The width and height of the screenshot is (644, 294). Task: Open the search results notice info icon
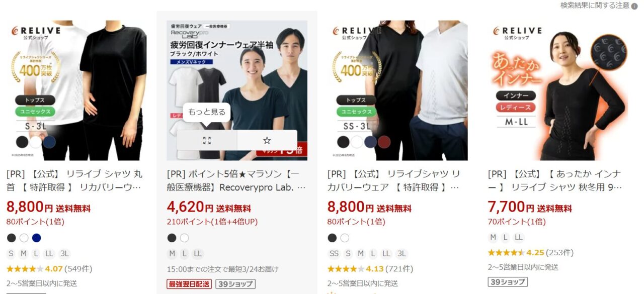tap(634, 6)
